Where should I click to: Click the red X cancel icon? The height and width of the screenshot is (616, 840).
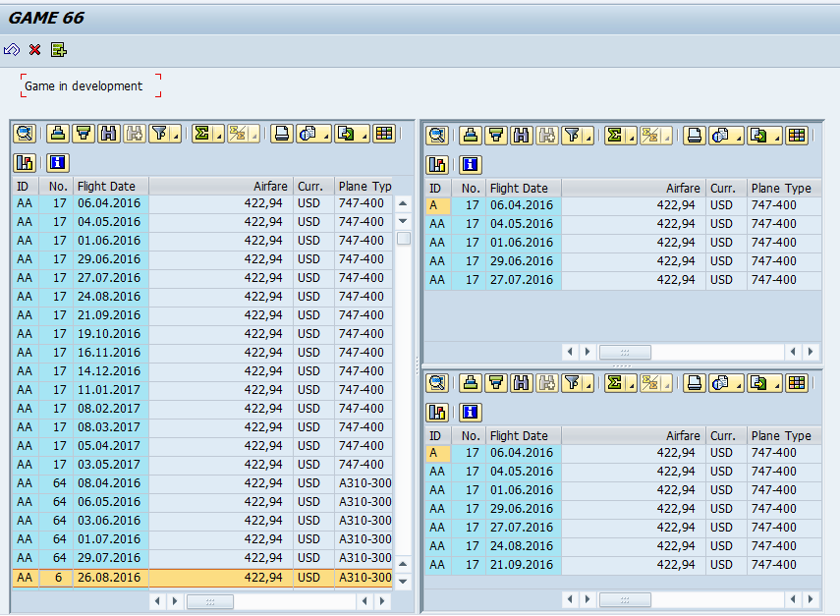pyautogui.click(x=34, y=50)
